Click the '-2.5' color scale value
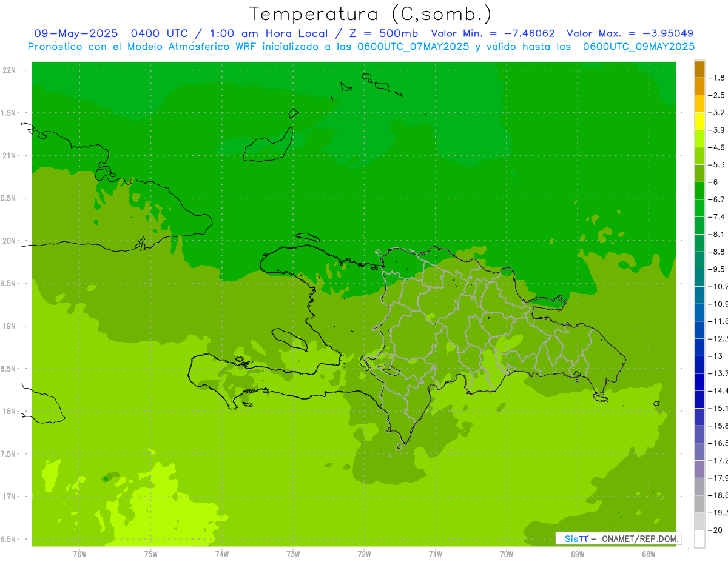 (716, 95)
